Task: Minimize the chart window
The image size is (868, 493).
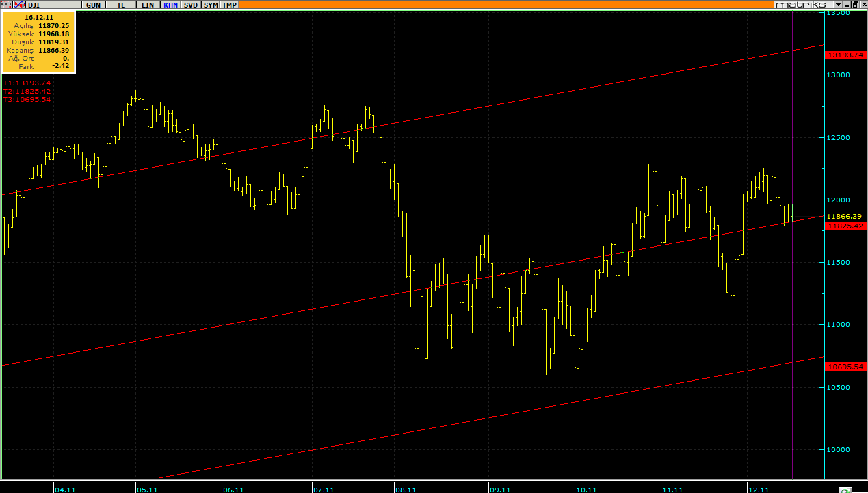Action: click(x=847, y=5)
